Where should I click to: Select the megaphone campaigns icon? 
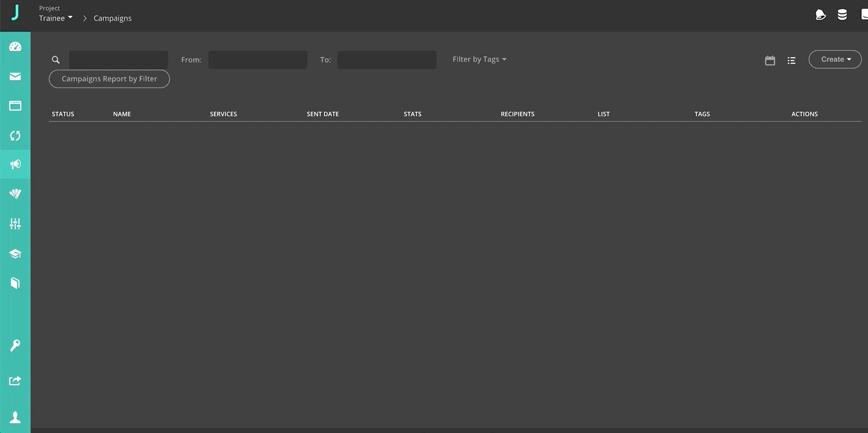point(15,165)
